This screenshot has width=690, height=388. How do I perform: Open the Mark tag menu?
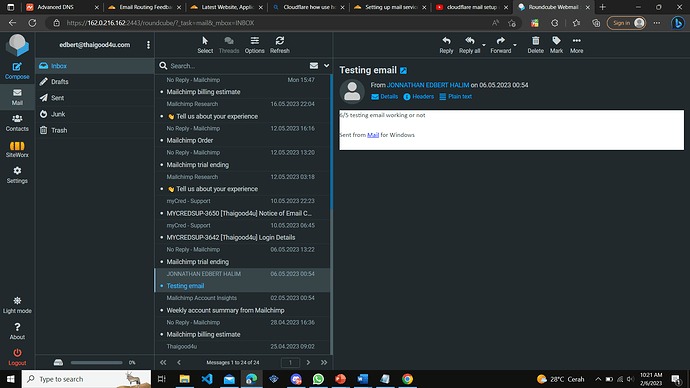pos(556,45)
